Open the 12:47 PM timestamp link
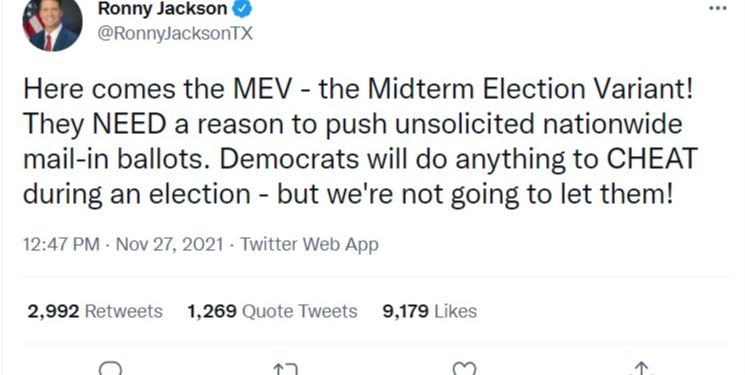Viewport: 745px width, 375px height. coord(61,244)
